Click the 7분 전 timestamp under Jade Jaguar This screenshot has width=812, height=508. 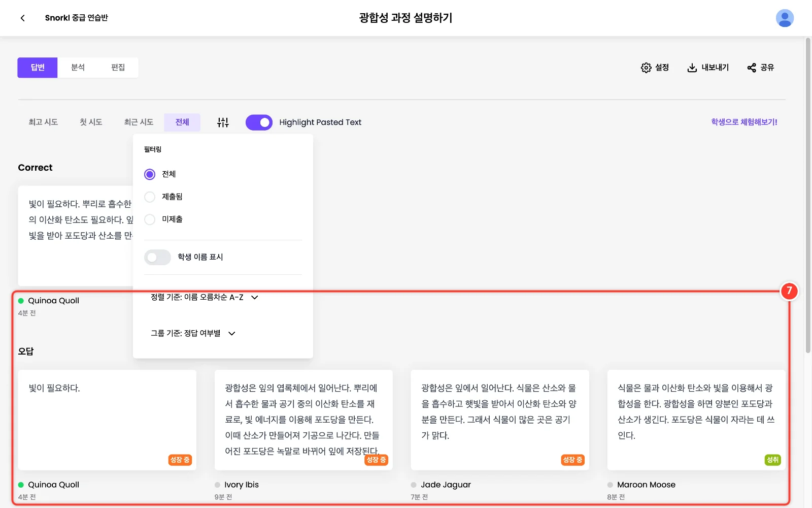[419, 497]
